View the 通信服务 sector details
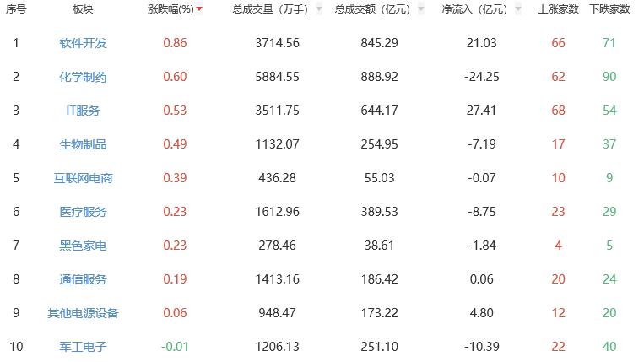The height and width of the screenshot is (362, 644). tap(83, 279)
